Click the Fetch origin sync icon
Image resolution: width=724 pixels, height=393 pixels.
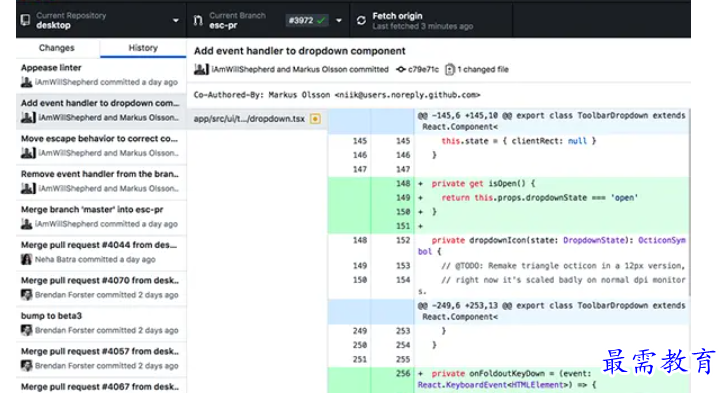[x=361, y=20]
